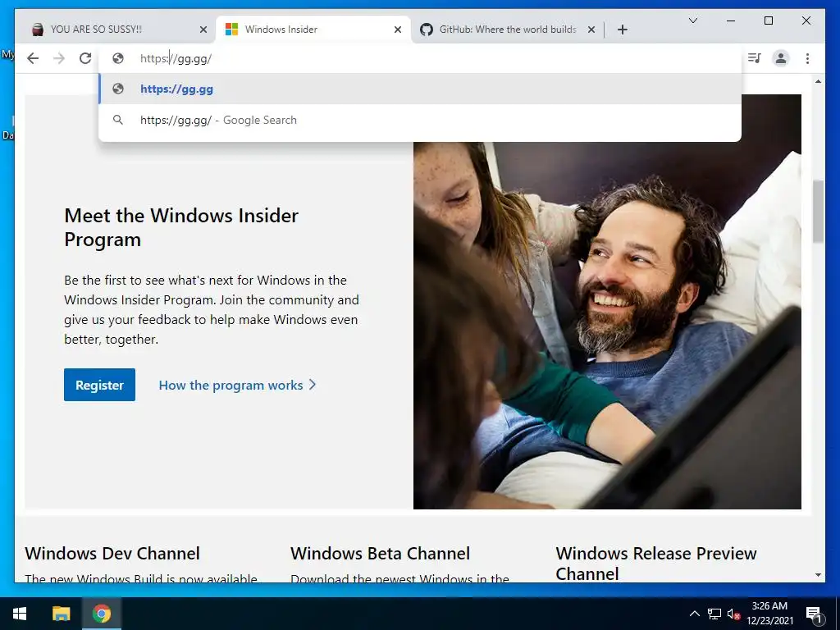Screen dimensions: 840x630
Task: Click Meet the Windows Insider Program heading
Action: point(181,227)
